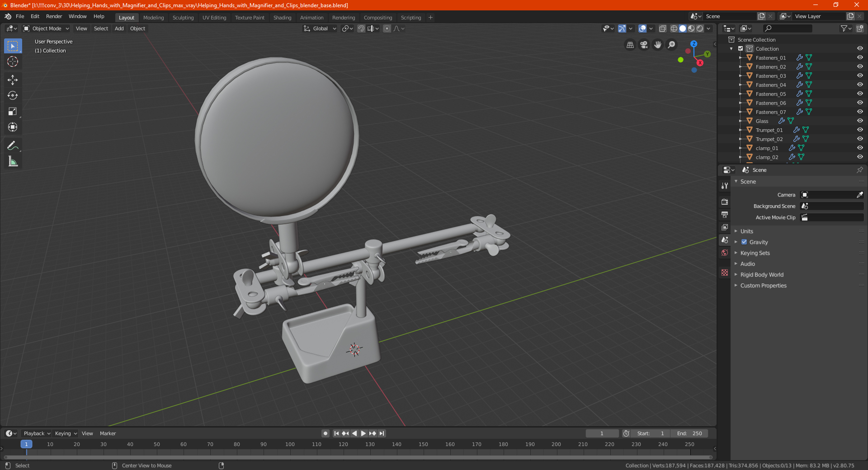Expand the Keying Sets panel
The height and width of the screenshot is (470, 868).
coord(755,253)
